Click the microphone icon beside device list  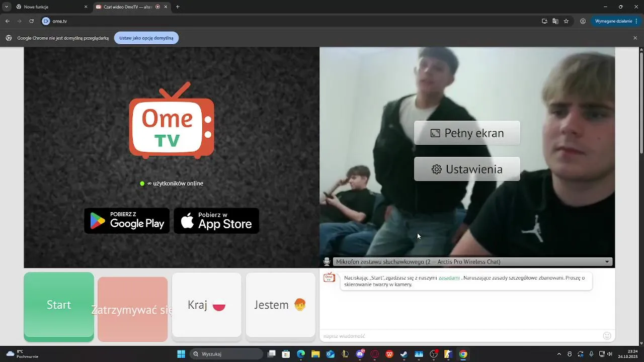point(327,261)
